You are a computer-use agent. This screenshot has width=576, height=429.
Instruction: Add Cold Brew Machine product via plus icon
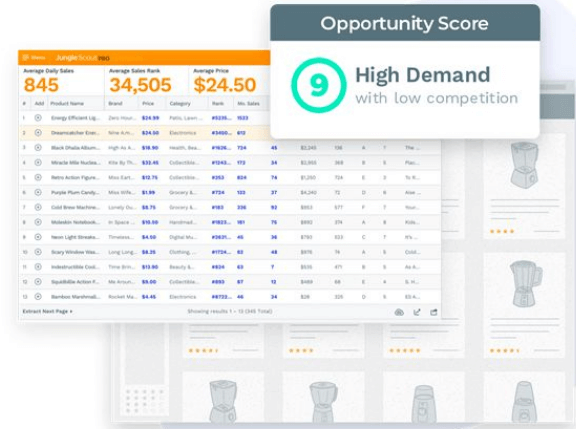coord(38,207)
